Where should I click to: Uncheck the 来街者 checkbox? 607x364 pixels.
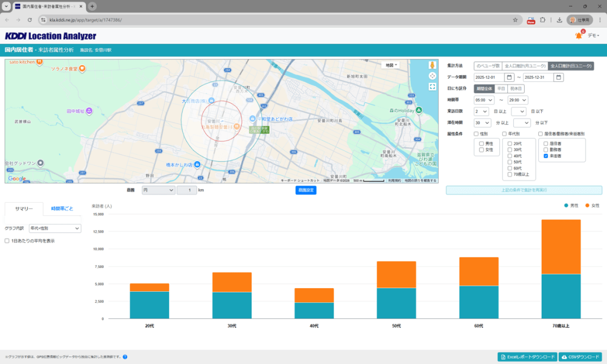click(546, 157)
